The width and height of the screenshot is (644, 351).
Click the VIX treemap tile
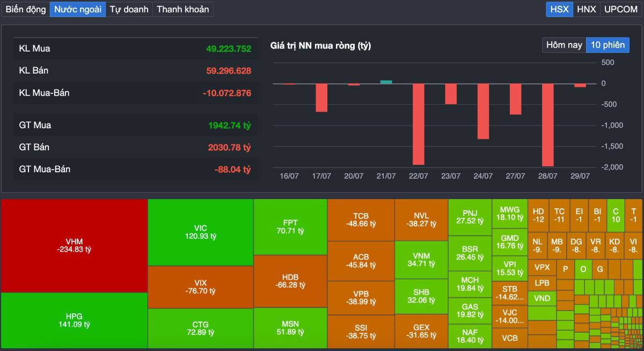201,287
